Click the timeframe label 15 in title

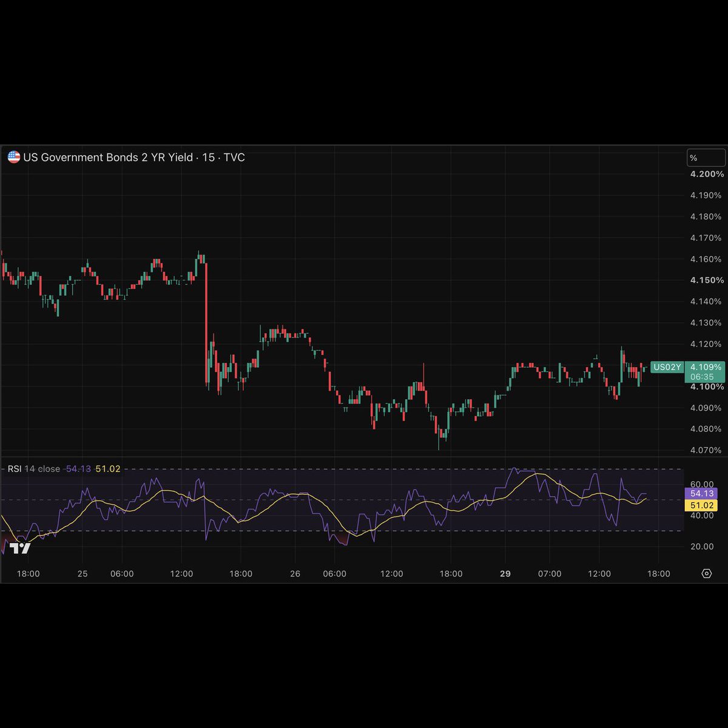point(208,157)
